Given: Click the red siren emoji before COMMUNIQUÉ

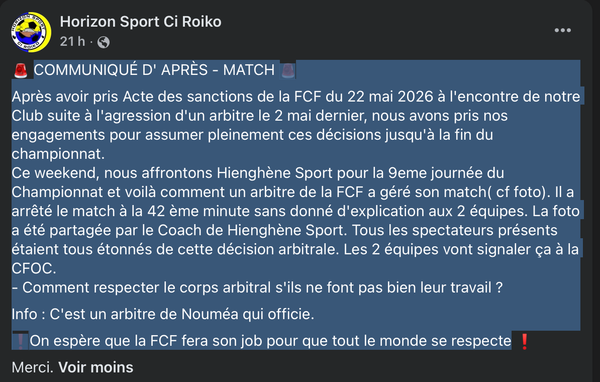Looking at the screenshot, I should click(x=21, y=70).
